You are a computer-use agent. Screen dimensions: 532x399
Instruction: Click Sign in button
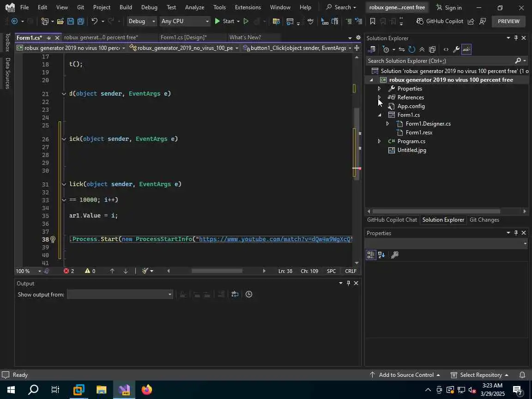tap(448, 7)
